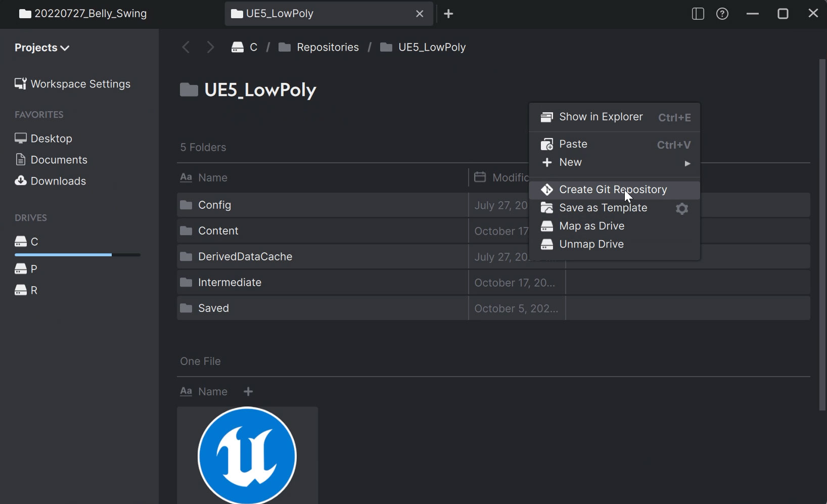Click Saved folder icon
The image size is (827, 504).
(x=186, y=308)
